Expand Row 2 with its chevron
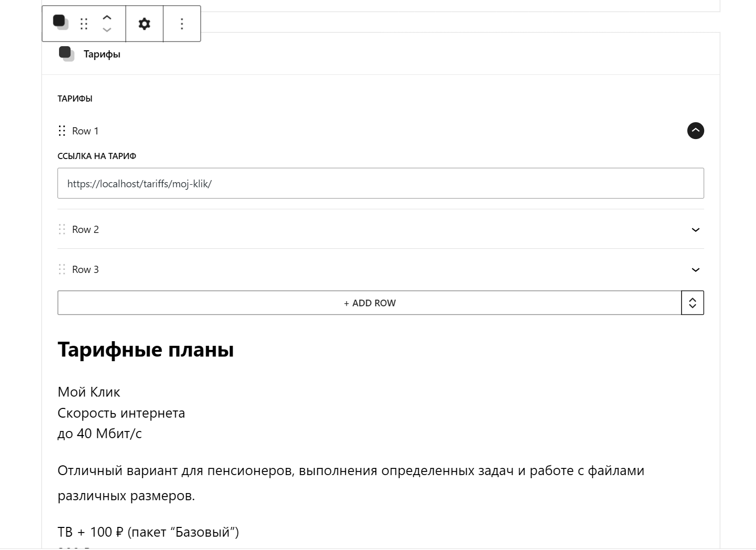Screen dimensions: 756x550 tap(695, 230)
